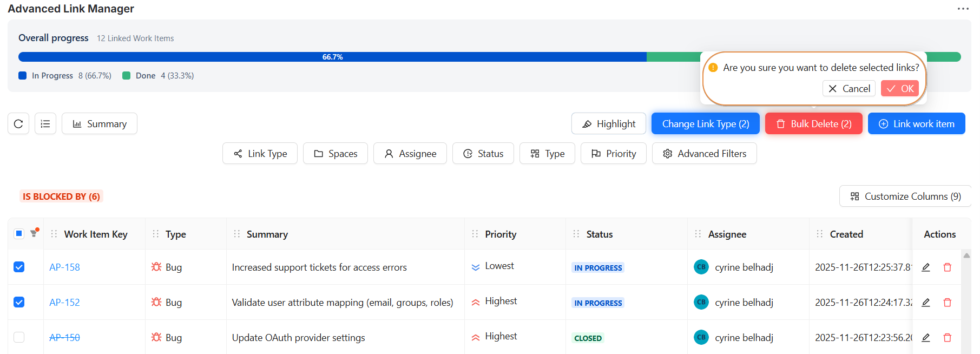Click the table scrollbar up arrow
The width and height of the screenshot is (980, 354).
point(966,255)
